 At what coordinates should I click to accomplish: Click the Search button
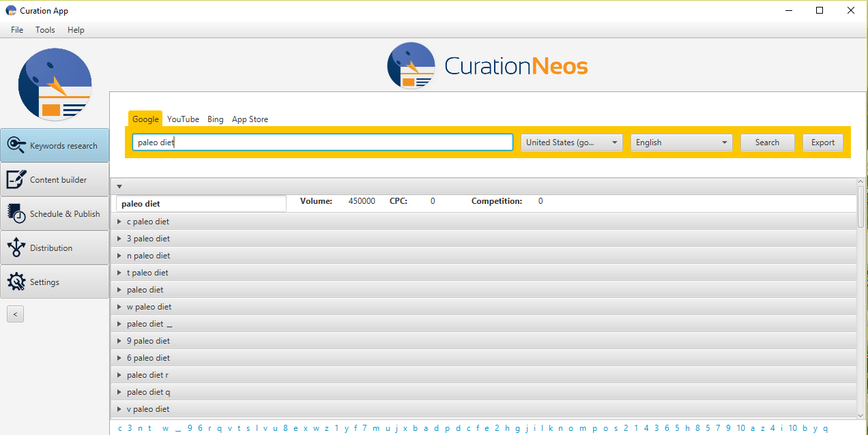(767, 142)
